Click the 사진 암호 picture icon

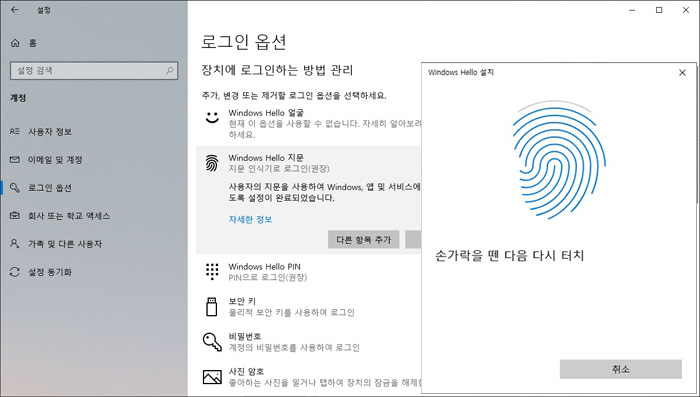[x=212, y=377]
